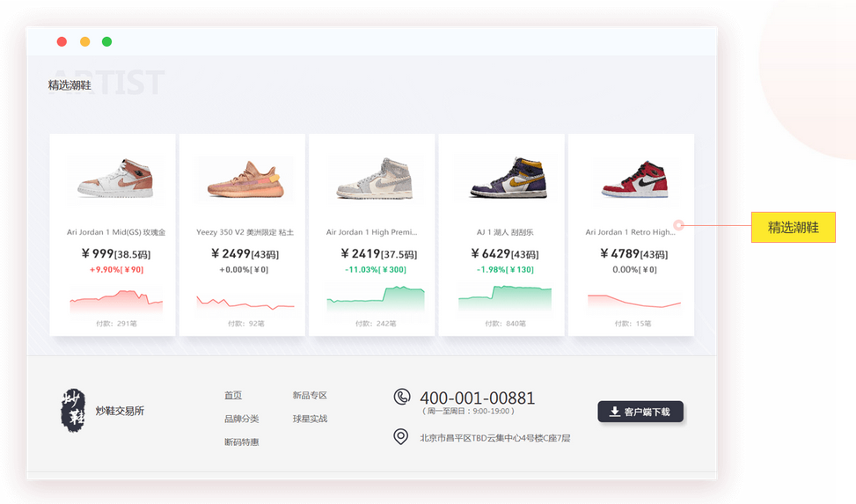Open the 新品专区 footer link
This screenshot has width=856, height=504.
[x=310, y=395]
